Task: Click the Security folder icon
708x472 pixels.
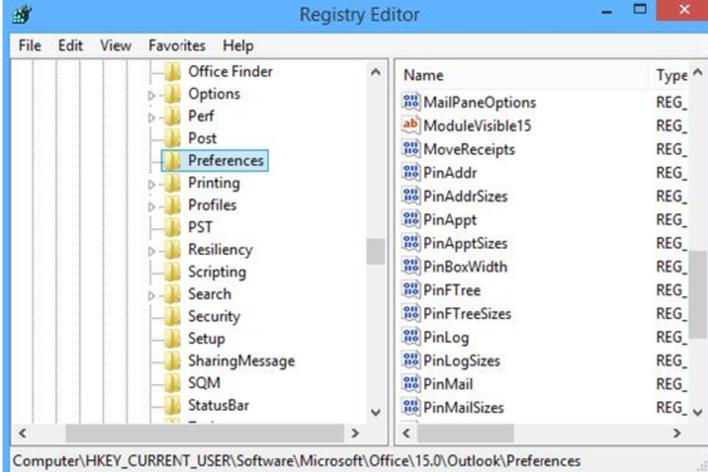Action: click(x=172, y=316)
